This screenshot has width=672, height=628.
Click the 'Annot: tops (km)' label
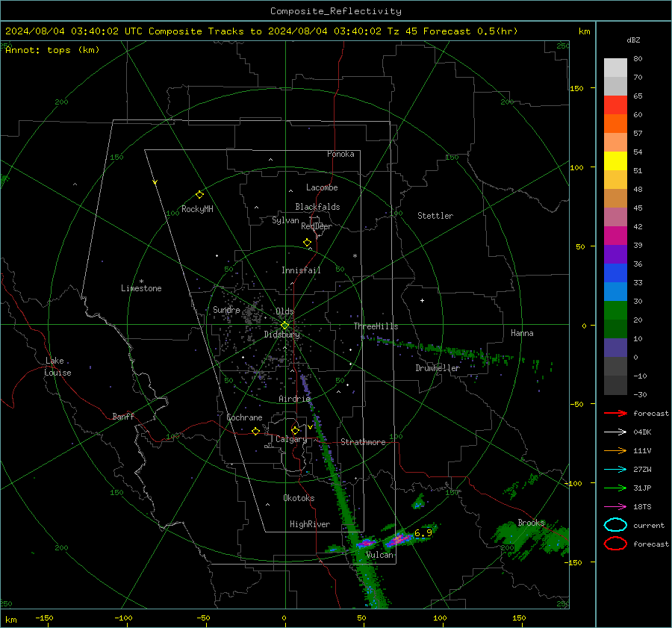(52, 50)
